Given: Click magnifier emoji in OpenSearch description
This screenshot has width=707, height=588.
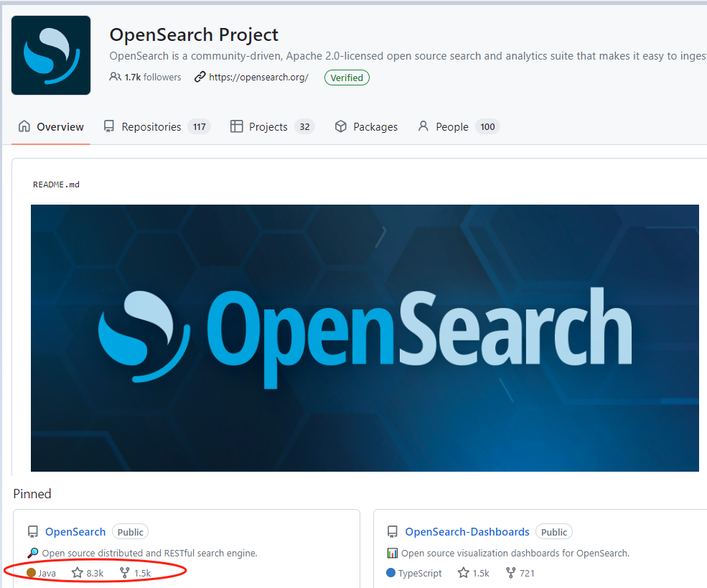Looking at the screenshot, I should click(33, 552).
